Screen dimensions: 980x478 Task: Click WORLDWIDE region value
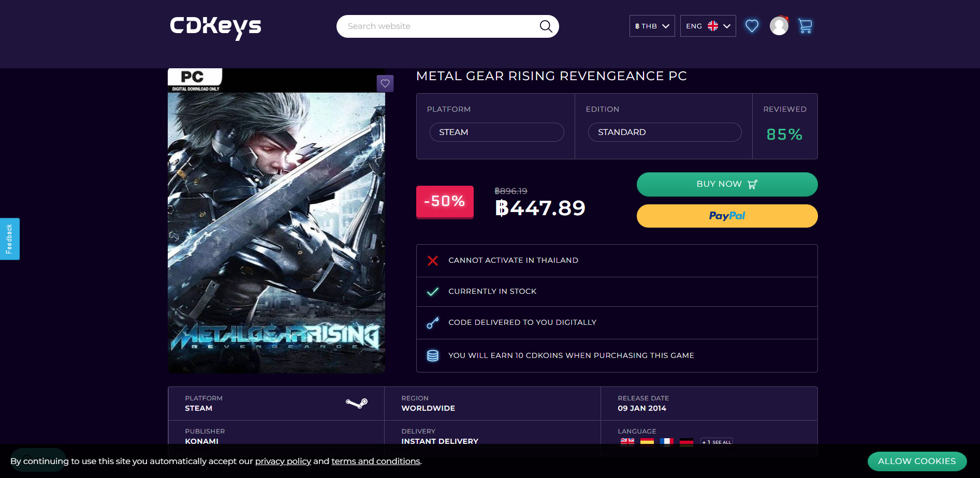pyautogui.click(x=428, y=408)
